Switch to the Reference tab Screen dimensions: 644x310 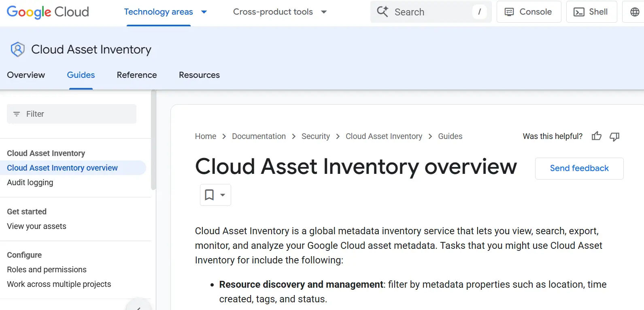click(137, 75)
